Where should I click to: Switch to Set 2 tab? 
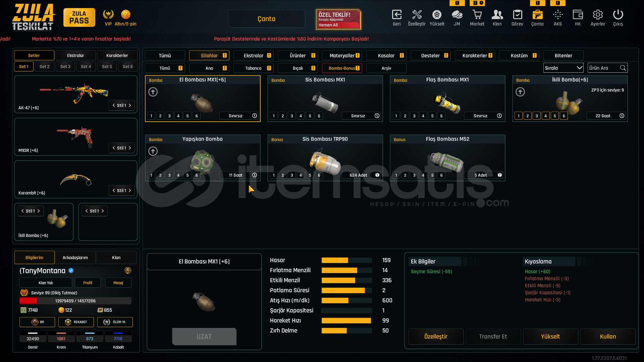click(x=45, y=66)
